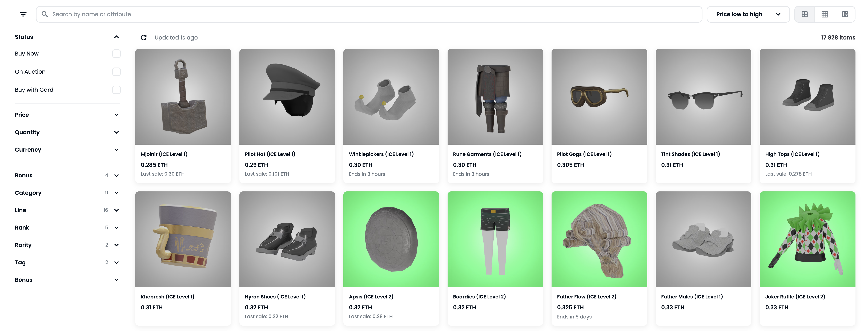This screenshot has width=868, height=331.
Task: Click the 0.305 ETH price on Pilot Gogs
Action: coord(570,165)
